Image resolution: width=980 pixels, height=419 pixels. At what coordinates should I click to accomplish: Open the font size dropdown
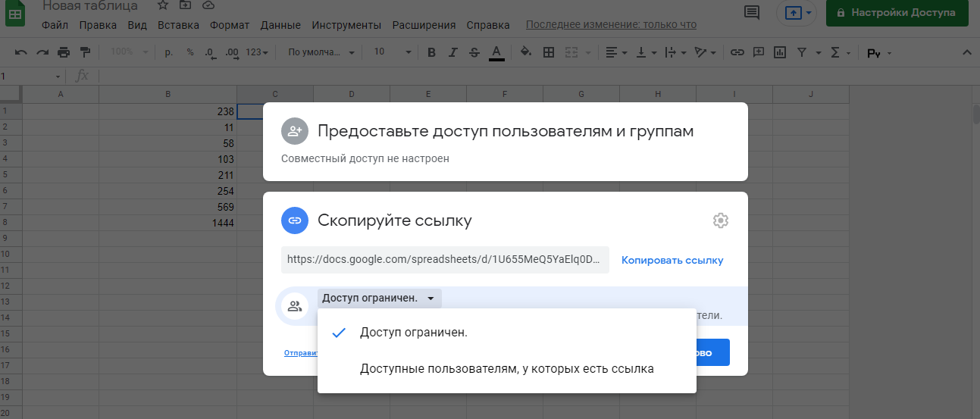393,52
